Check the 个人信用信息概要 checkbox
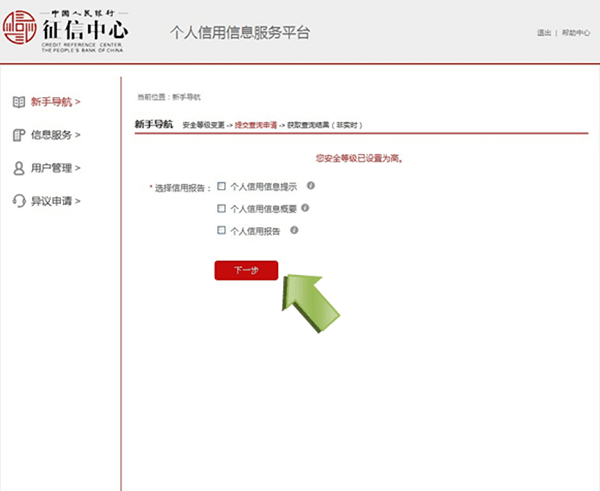This screenshot has height=491, width=600. coord(221,208)
